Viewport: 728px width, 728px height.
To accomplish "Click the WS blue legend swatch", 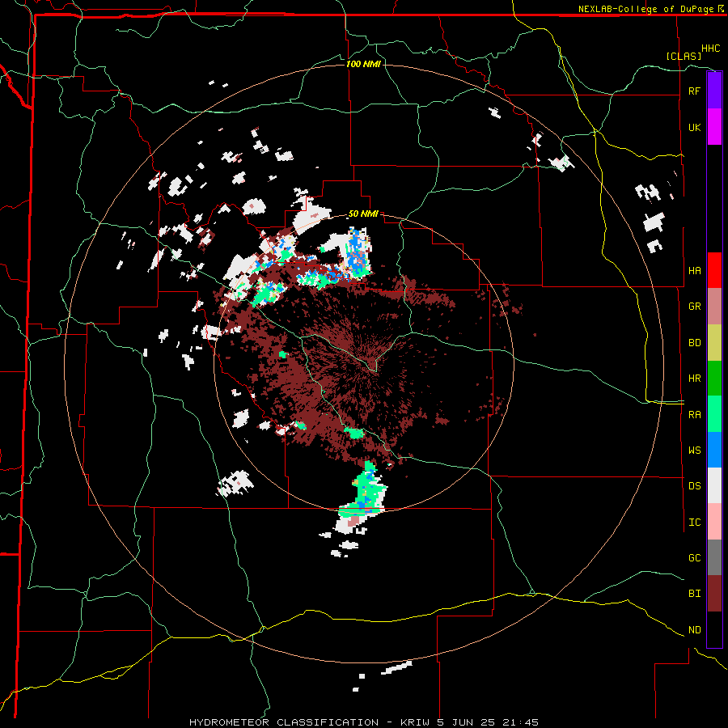I will pyautogui.click(x=714, y=450).
